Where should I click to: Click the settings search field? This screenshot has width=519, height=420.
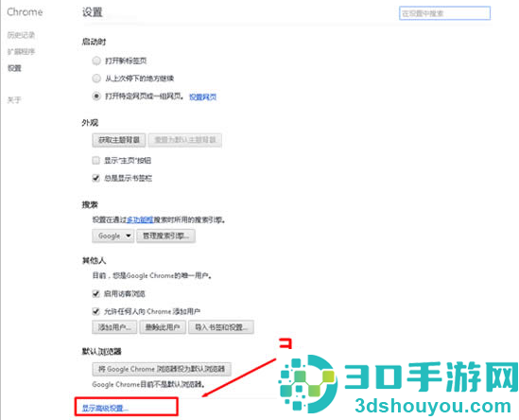point(444,13)
